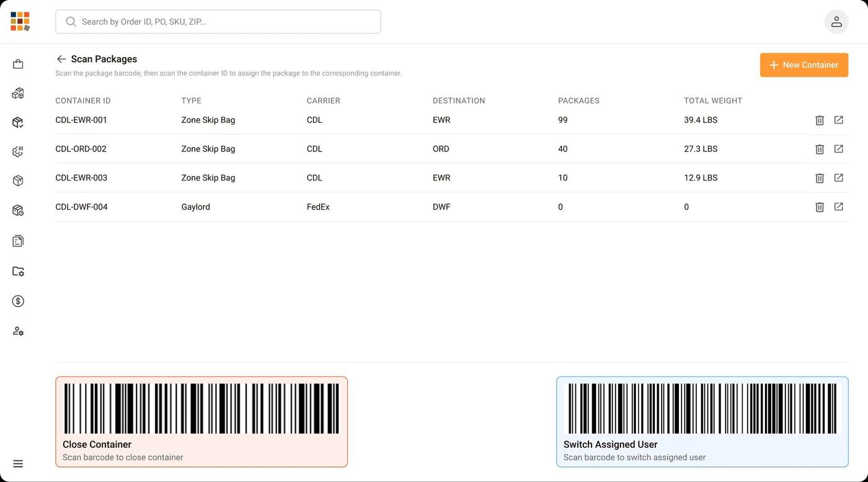The image size is (868, 482).
Task: Click Zone Skip Bag in CDL-ORD-002 row
Action: 208,149
